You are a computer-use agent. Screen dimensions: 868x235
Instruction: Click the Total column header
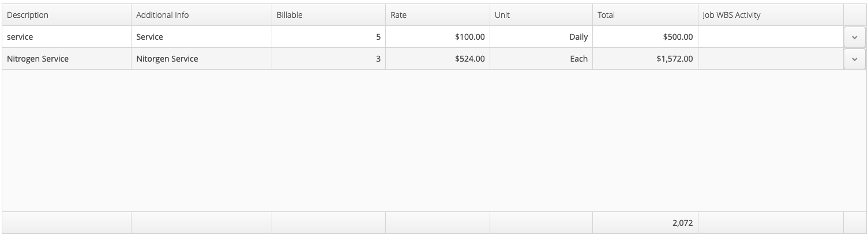click(645, 15)
